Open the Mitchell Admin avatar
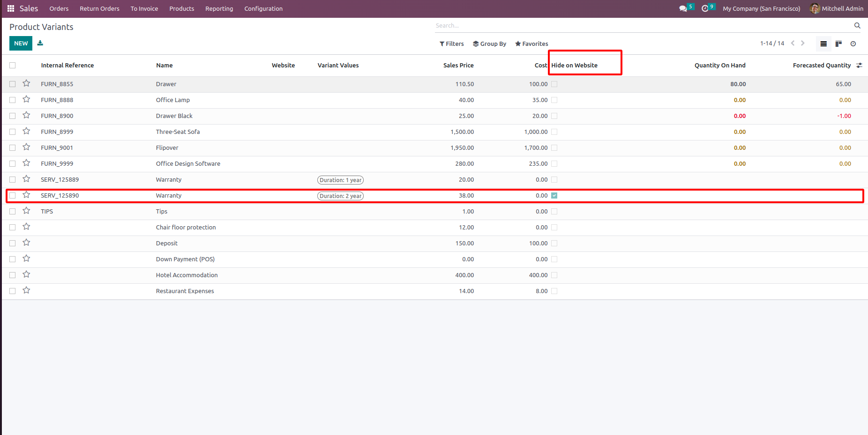This screenshot has height=435, width=868. (815, 8)
